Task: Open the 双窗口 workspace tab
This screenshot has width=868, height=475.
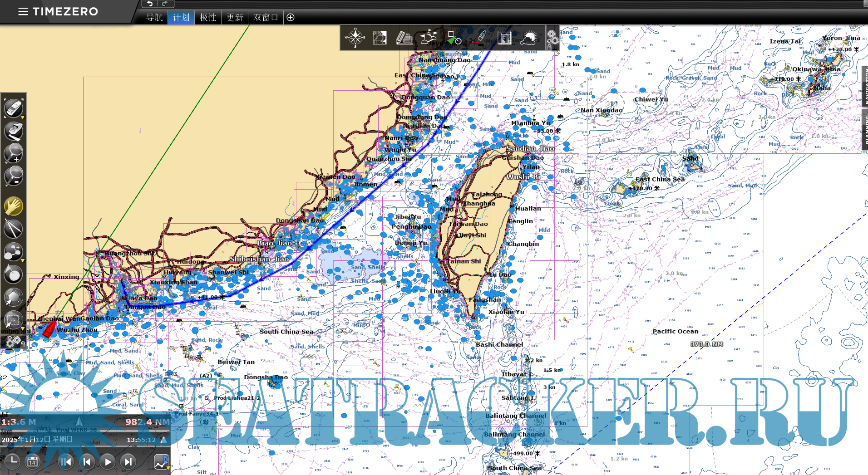Action: [x=266, y=17]
